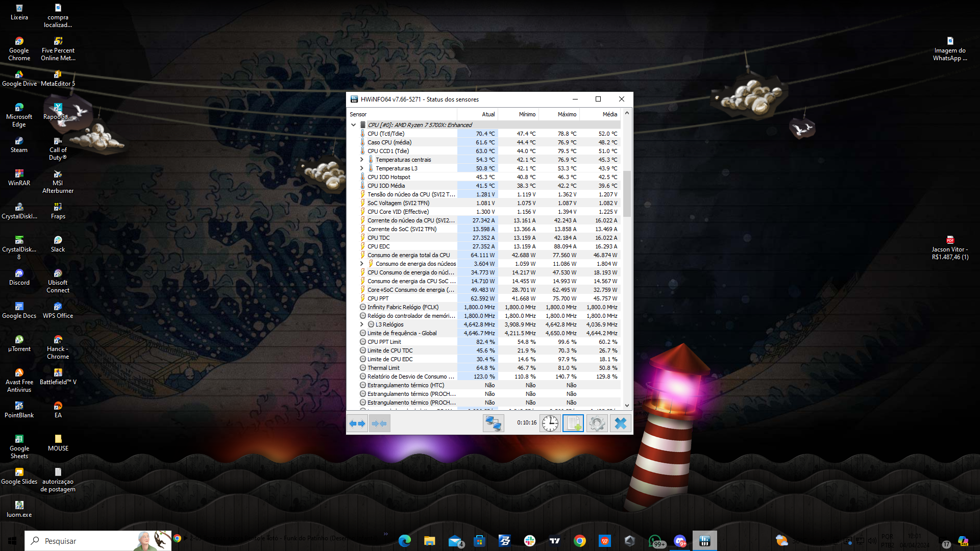Open Avast Free Antivirus shortcut
The width and height of the screenshot is (980, 551).
pyautogui.click(x=19, y=381)
